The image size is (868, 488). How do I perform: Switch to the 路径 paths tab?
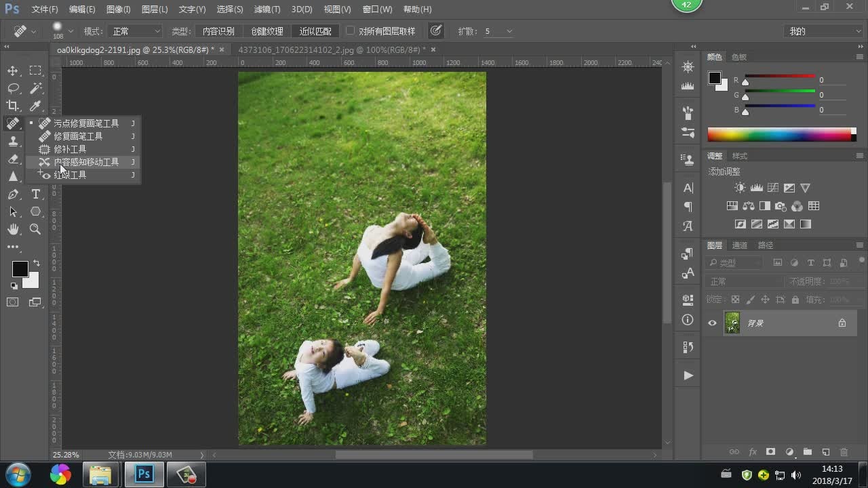pos(765,245)
